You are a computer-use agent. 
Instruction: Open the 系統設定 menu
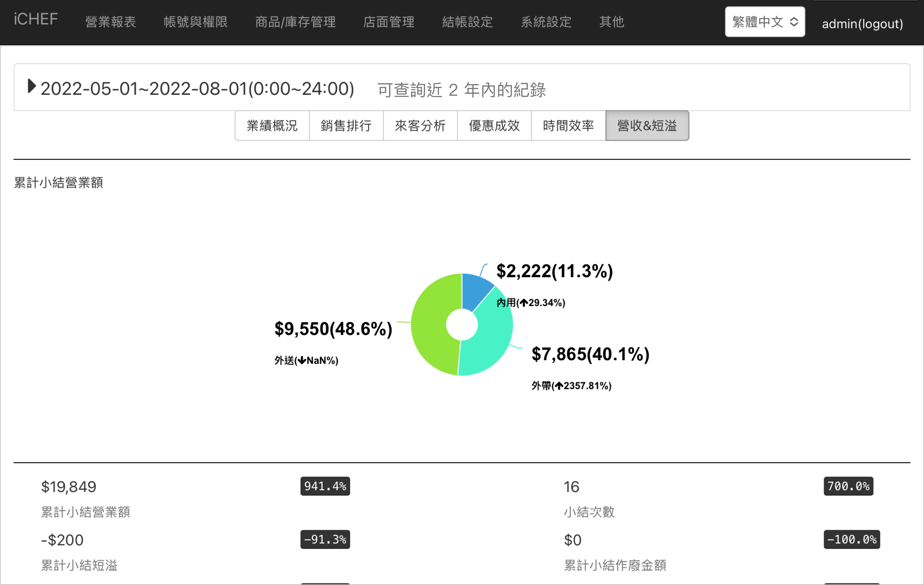pyautogui.click(x=546, y=22)
